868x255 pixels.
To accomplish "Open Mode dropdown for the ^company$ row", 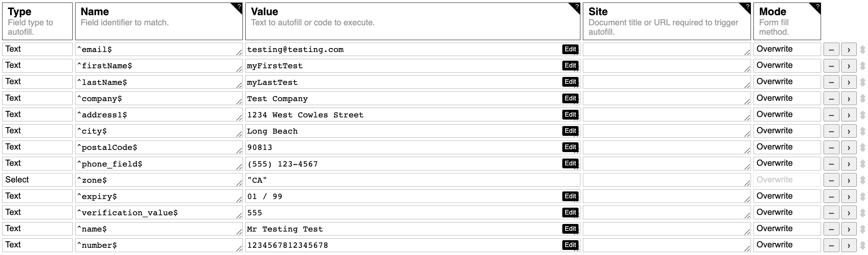I will [x=787, y=98].
